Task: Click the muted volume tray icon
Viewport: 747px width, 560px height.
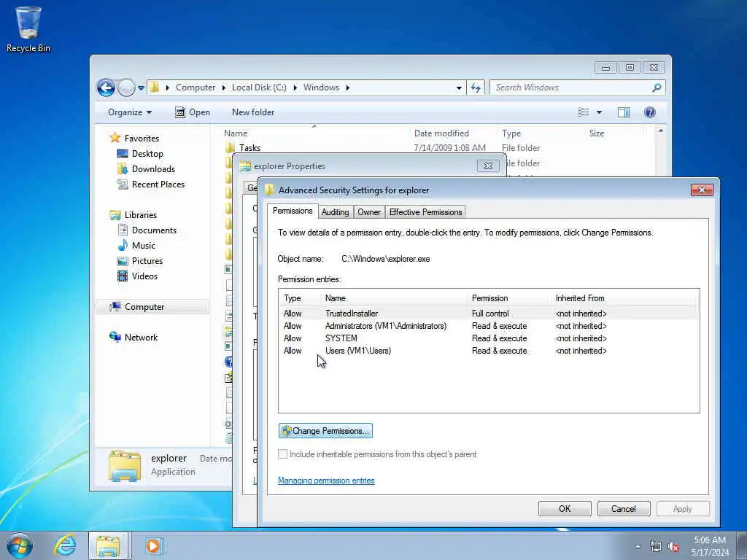Action: (673, 547)
